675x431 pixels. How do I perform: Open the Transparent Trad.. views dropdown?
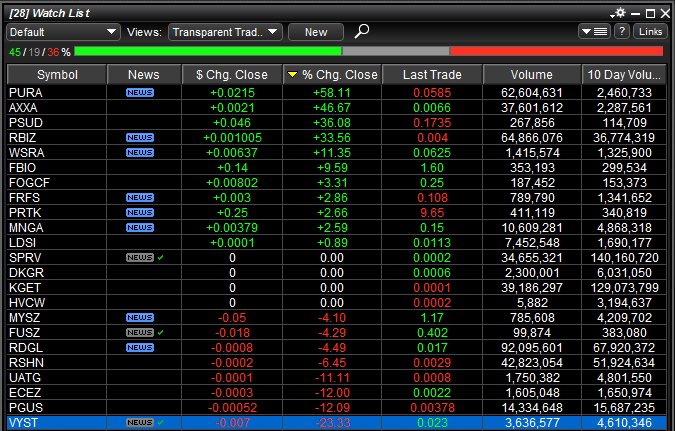(x=225, y=32)
